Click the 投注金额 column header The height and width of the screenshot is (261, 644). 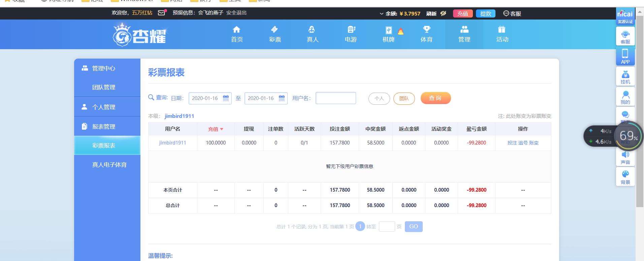340,129
